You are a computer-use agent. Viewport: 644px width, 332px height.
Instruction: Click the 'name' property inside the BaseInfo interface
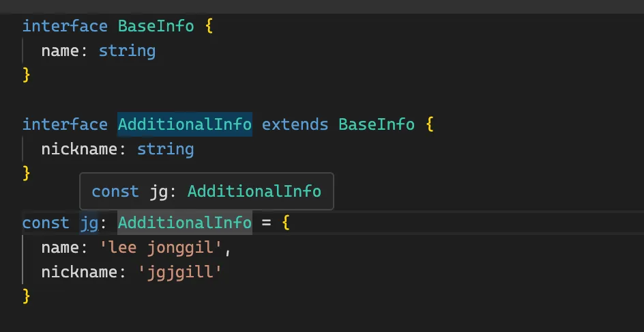point(60,51)
